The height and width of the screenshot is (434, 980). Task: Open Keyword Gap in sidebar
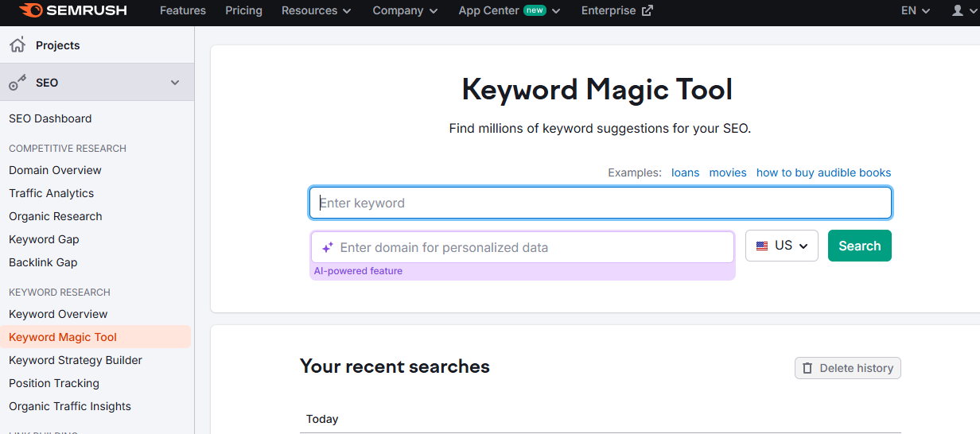tap(44, 239)
